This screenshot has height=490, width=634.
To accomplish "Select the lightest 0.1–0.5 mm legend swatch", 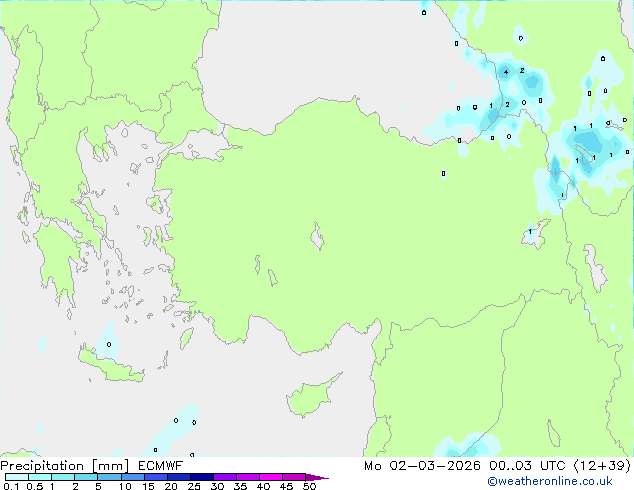I will click(17, 477).
